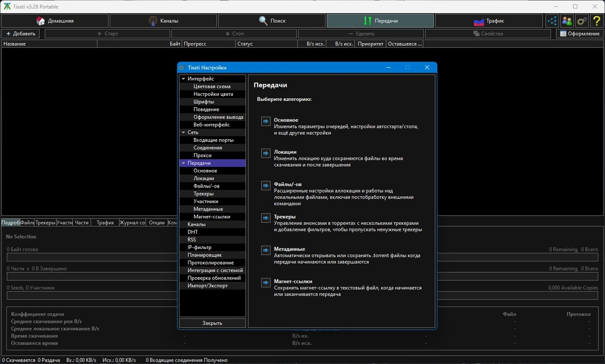Open the Оформление layout button
The height and width of the screenshot is (364, 605).
point(580,34)
